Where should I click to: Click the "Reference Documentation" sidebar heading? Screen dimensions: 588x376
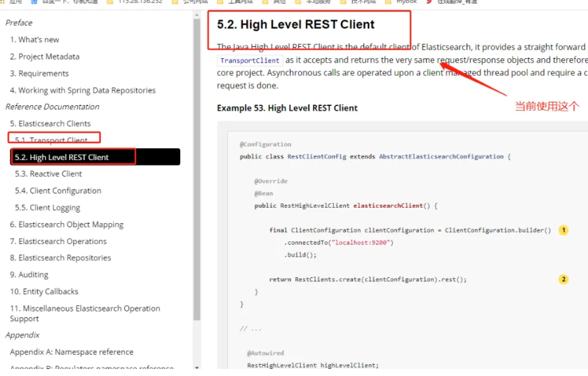pyautogui.click(x=52, y=107)
